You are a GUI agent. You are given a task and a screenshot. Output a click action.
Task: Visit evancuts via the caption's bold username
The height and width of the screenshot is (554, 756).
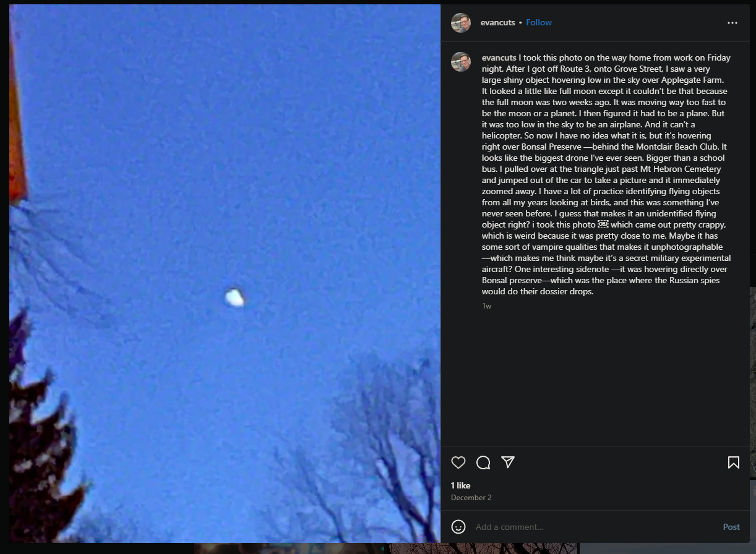click(499, 58)
